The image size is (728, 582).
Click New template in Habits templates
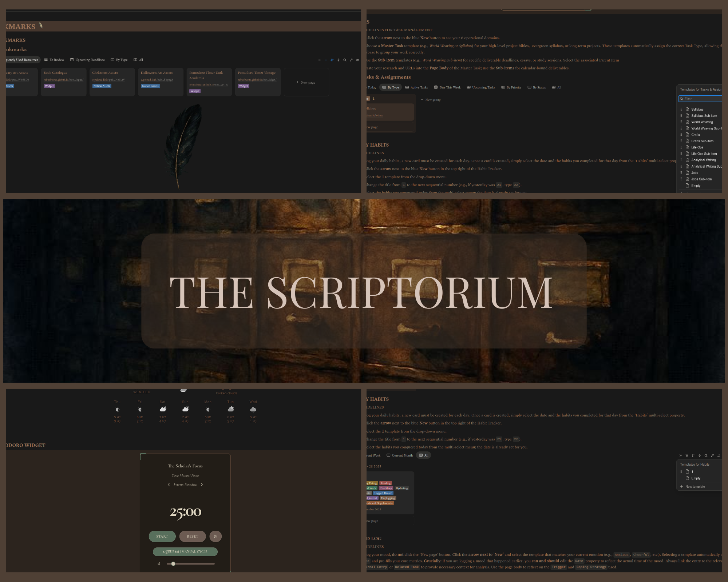(695, 487)
